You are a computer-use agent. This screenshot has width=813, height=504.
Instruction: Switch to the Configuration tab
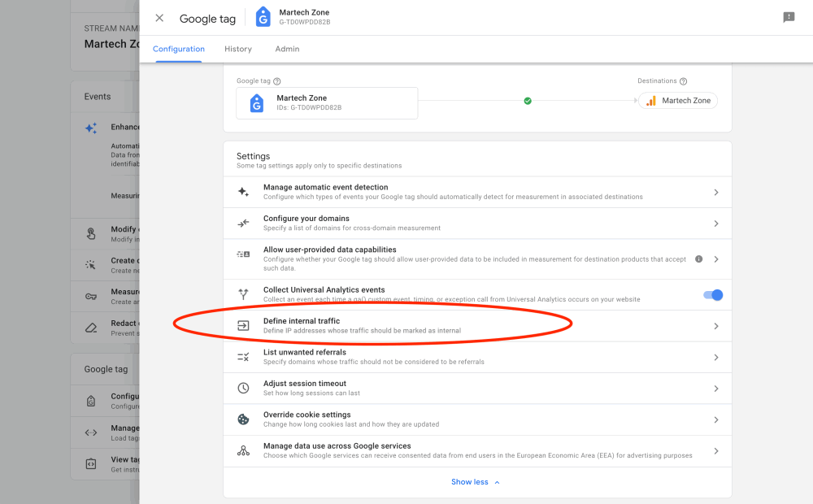(178, 49)
